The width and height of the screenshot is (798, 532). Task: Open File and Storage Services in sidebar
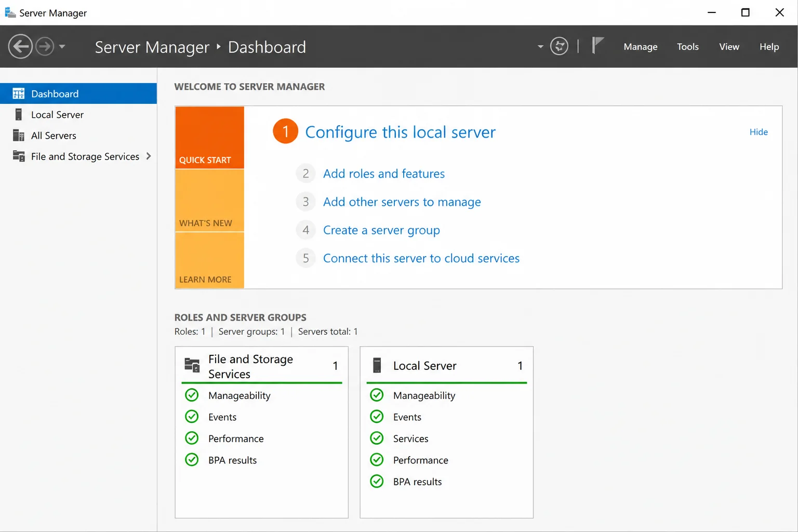pyautogui.click(x=78, y=156)
